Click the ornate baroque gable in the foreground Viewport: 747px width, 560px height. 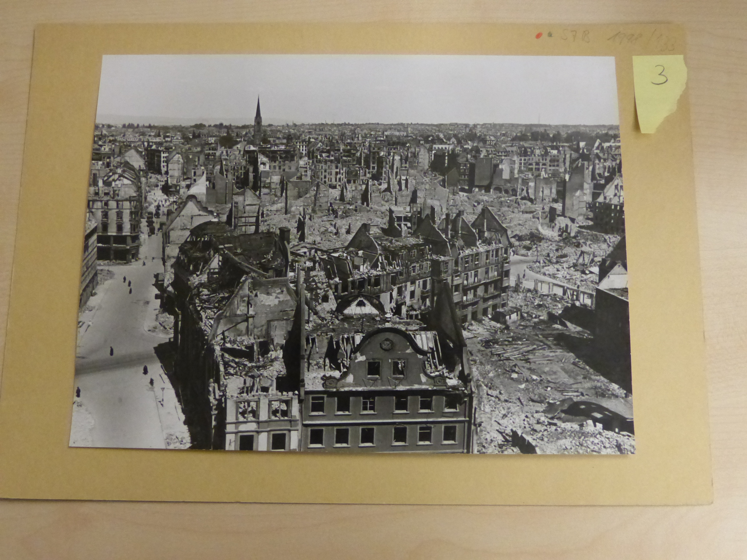click(387, 356)
